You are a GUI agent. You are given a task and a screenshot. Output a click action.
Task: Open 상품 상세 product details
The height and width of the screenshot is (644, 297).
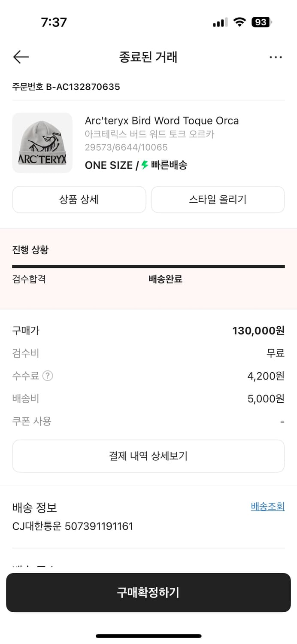(79, 199)
